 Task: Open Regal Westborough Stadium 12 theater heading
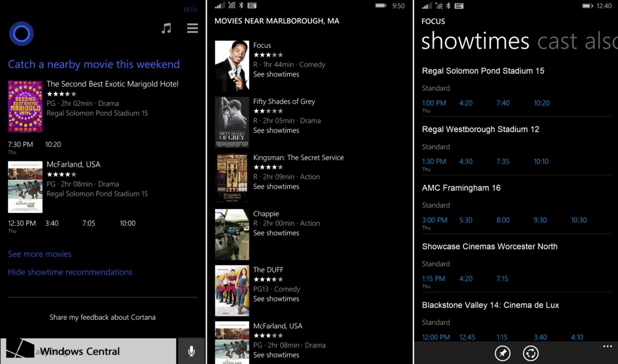coord(480,129)
